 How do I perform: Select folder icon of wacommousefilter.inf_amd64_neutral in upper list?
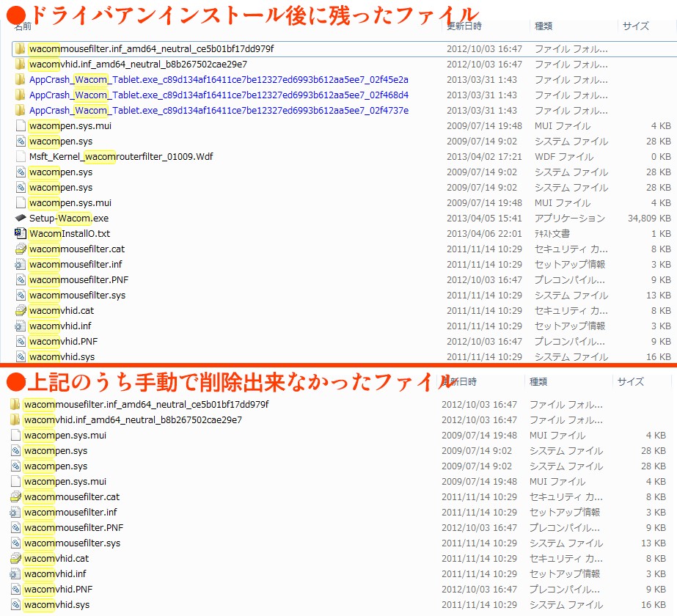pyautogui.click(x=20, y=49)
